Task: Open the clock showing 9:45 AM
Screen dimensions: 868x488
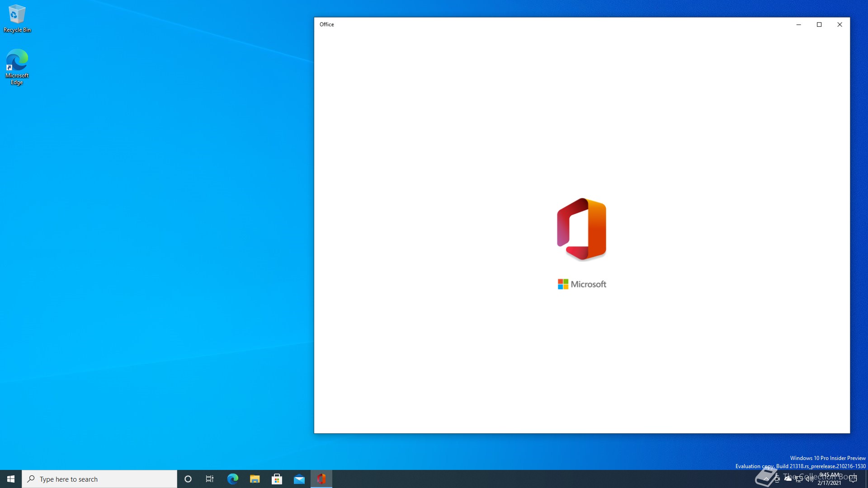Action: point(829,479)
